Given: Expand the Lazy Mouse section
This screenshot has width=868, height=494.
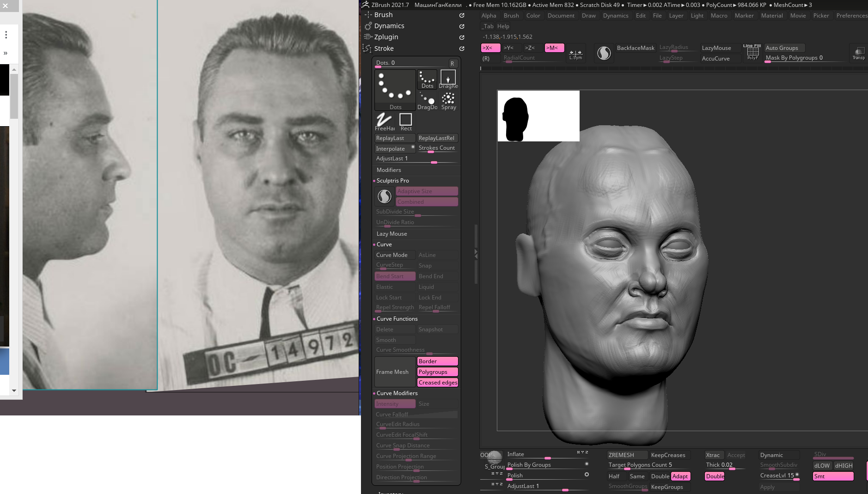Looking at the screenshot, I should 391,234.
